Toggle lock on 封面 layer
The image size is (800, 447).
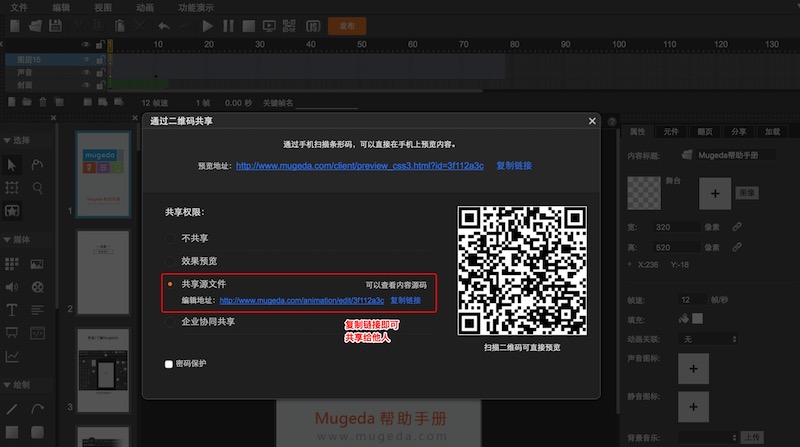[x=100, y=85]
